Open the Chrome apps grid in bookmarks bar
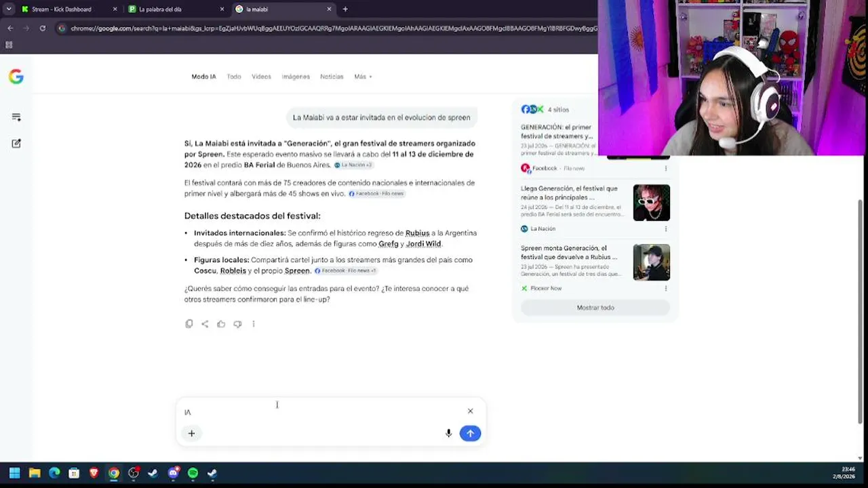The image size is (868, 488). click(x=9, y=45)
